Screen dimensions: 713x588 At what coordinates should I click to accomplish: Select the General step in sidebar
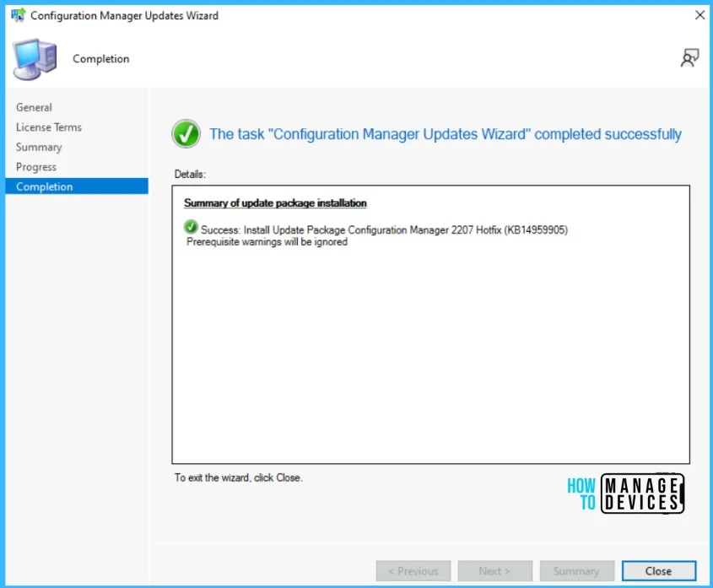pyautogui.click(x=34, y=107)
